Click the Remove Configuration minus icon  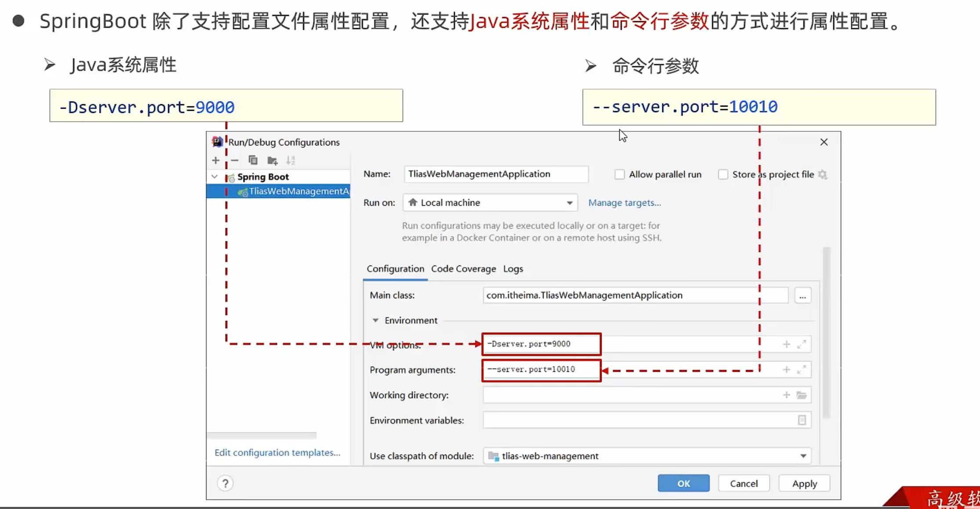pos(235,160)
